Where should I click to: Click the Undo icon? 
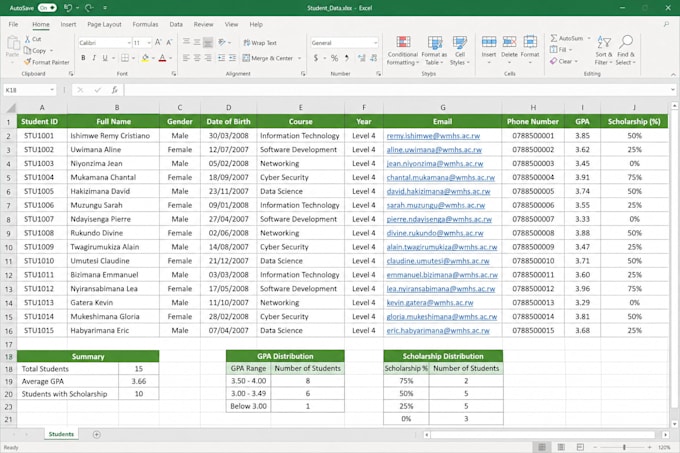(x=68, y=8)
